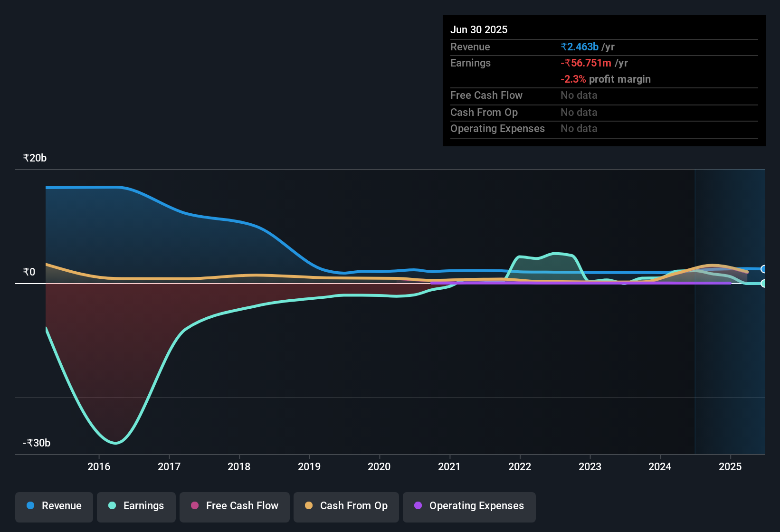Toggle the Earnings series legend button
780x532 pixels.
pyautogui.click(x=136, y=507)
